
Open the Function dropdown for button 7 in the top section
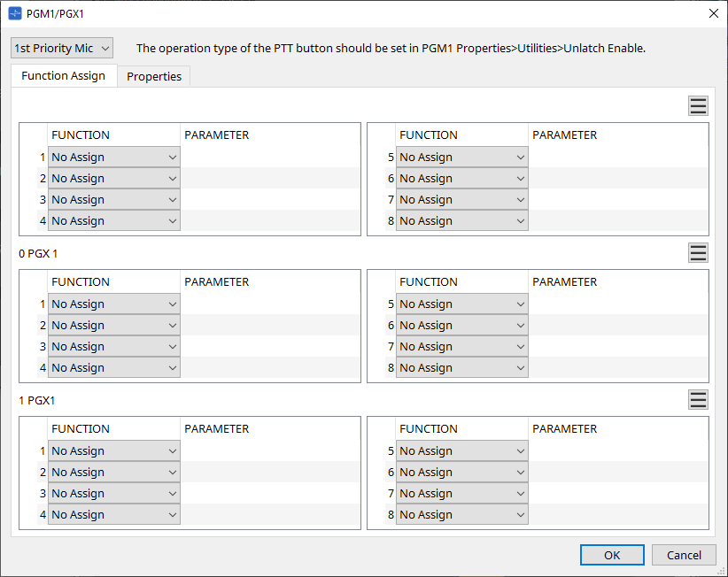pyautogui.click(x=461, y=199)
